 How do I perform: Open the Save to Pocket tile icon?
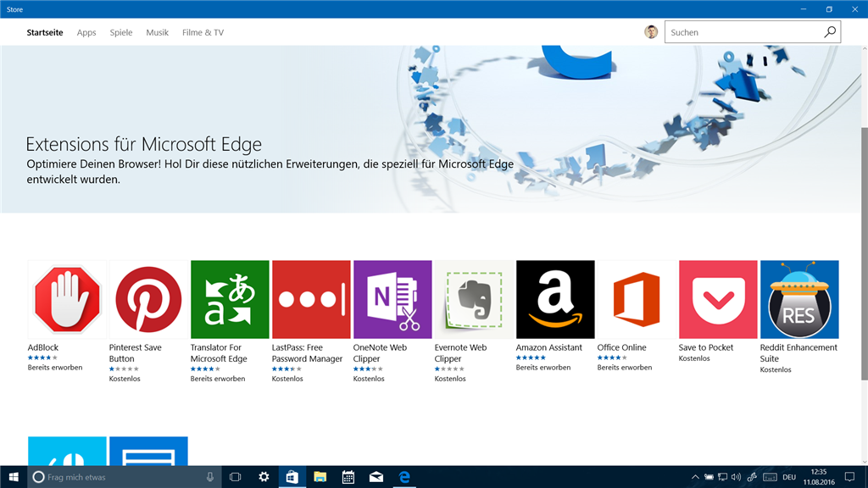718,299
